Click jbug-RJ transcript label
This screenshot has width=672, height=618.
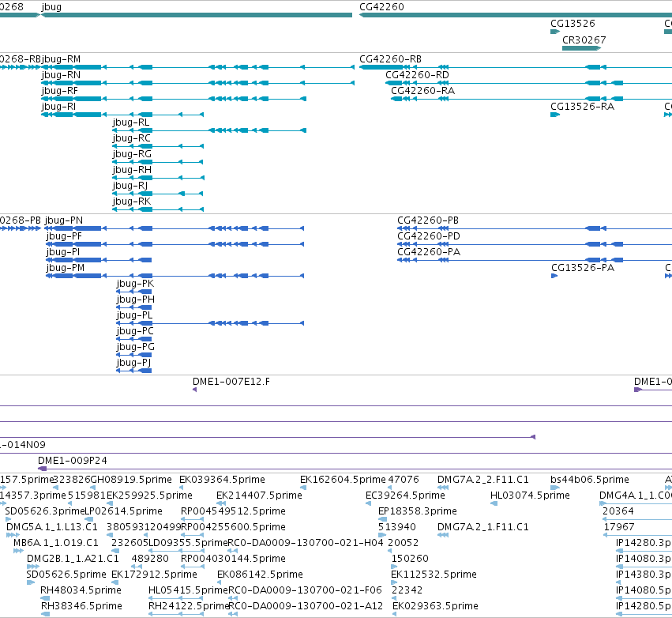click(130, 187)
